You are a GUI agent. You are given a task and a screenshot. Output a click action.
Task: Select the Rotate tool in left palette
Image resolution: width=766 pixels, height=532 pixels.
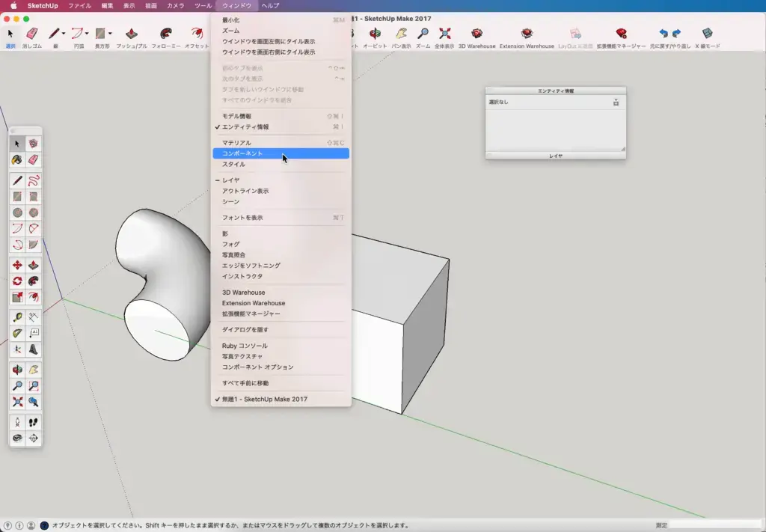[17, 281]
